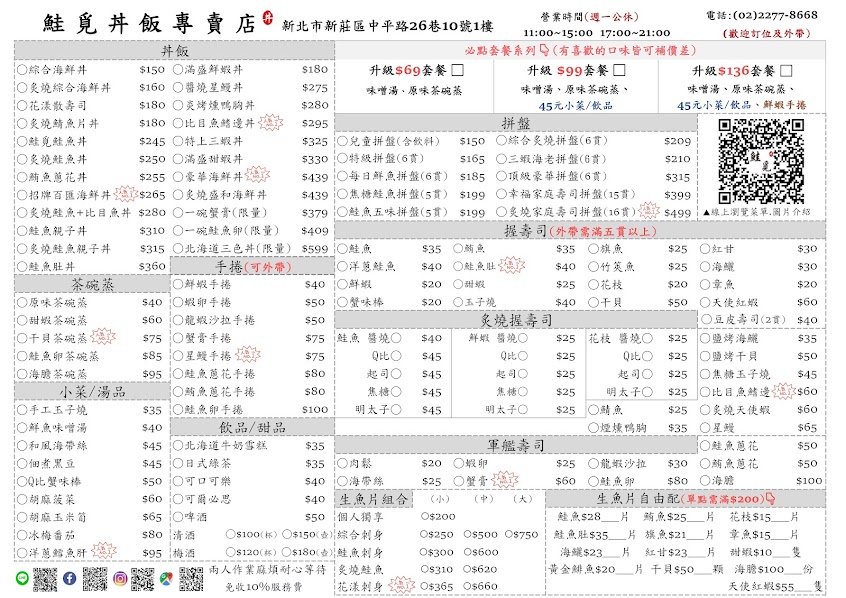Select 龍蝦沙拉 gunkan $30

click(x=593, y=463)
